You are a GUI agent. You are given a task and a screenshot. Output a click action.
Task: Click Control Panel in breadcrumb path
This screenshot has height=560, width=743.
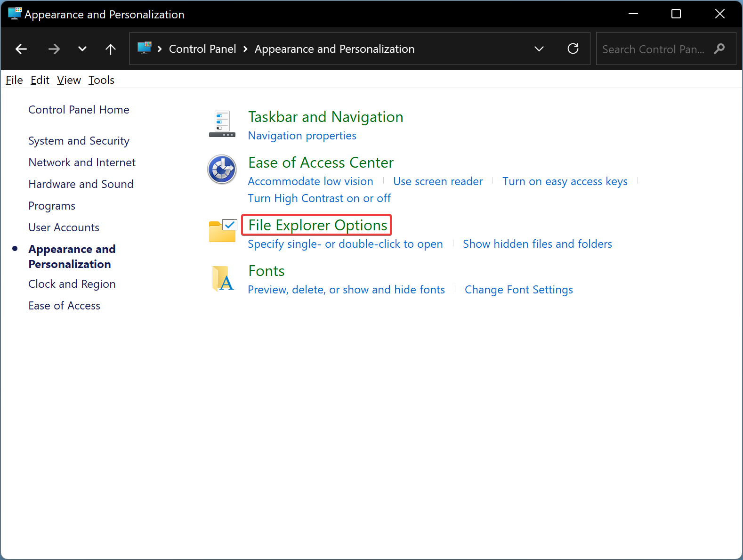(202, 49)
